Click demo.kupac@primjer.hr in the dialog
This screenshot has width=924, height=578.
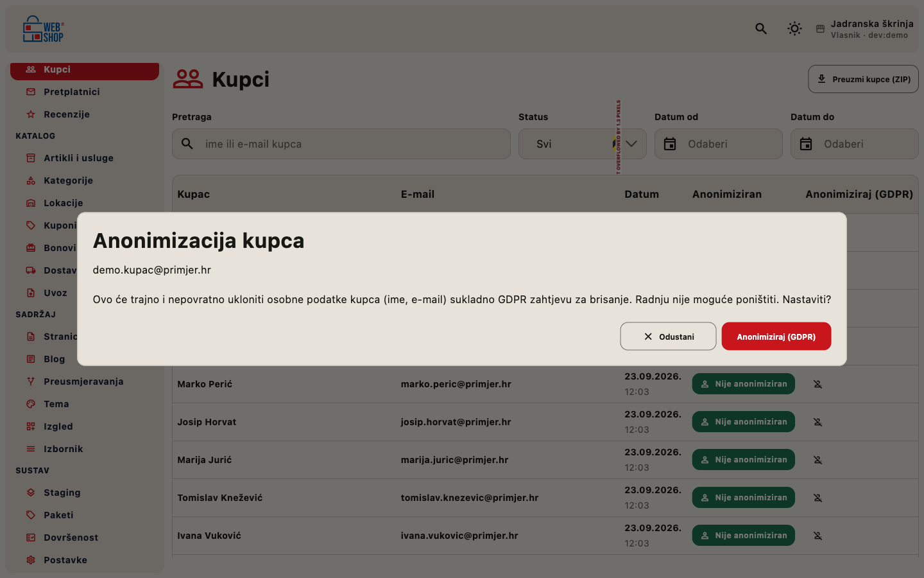point(152,270)
